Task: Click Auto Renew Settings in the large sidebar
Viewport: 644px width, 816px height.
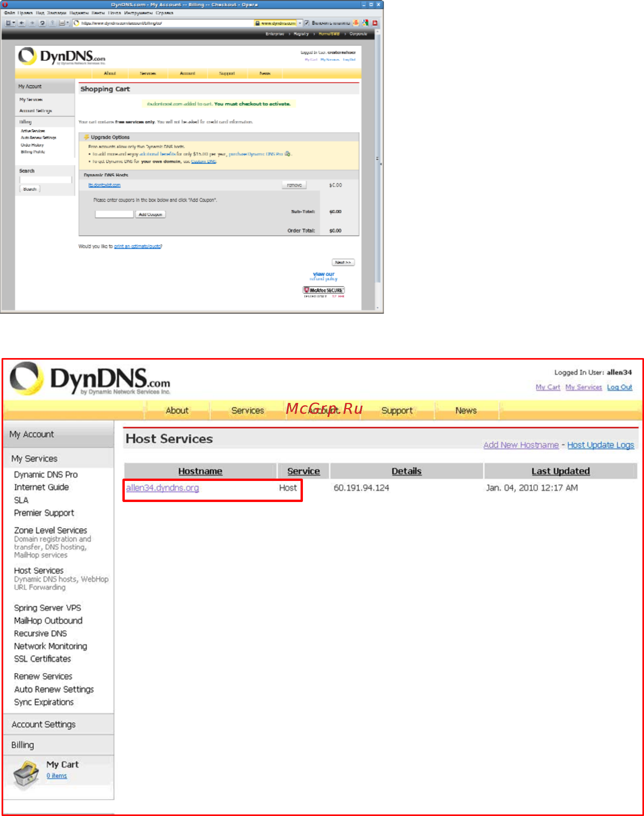Action: (54, 690)
